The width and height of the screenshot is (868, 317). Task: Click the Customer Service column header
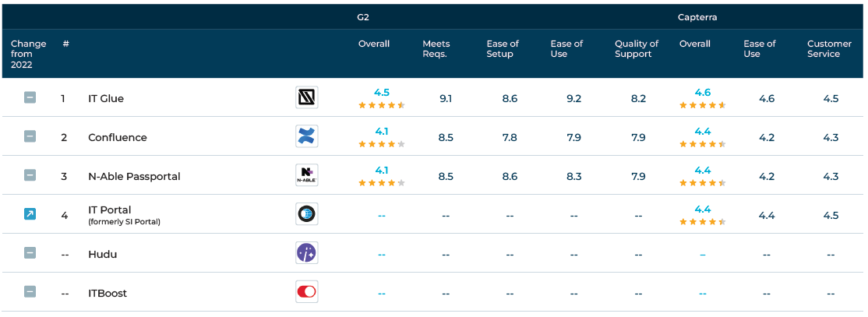click(x=829, y=49)
